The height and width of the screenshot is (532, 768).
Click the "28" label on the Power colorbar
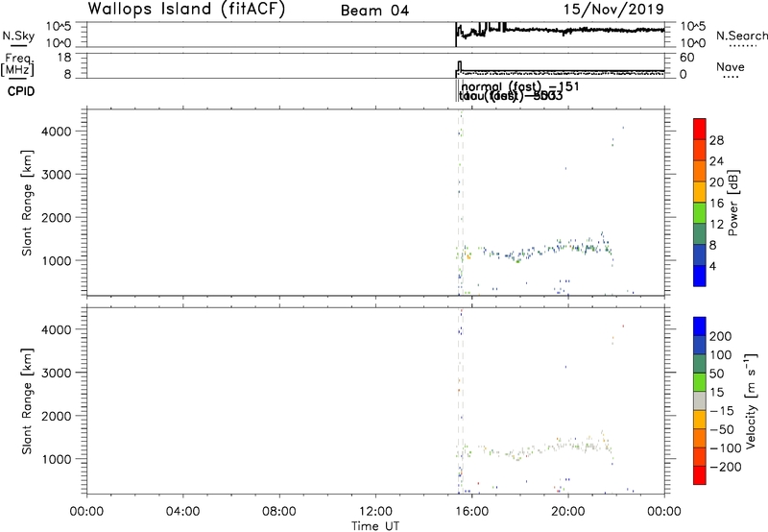[716, 140]
